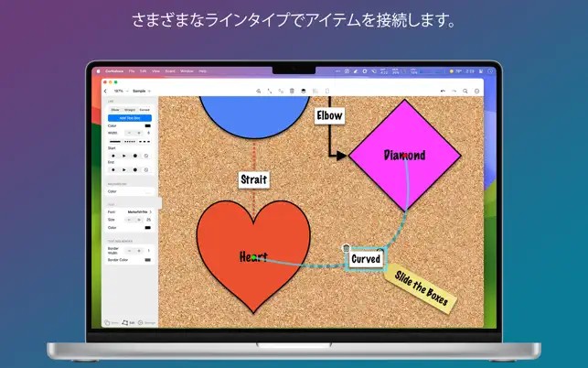
Task: Click the Curved text box on the board
Action: point(366,259)
